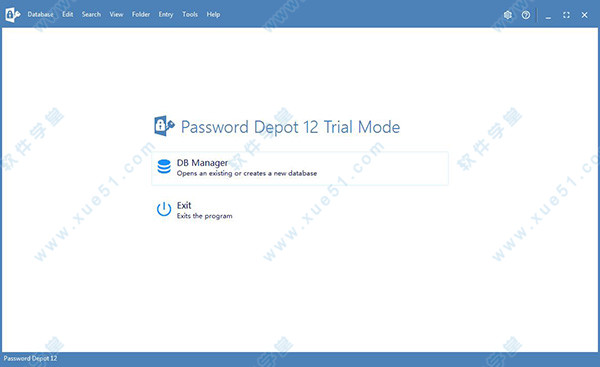Open the Folder menu
Image resolution: width=600 pixels, height=367 pixels.
click(141, 15)
